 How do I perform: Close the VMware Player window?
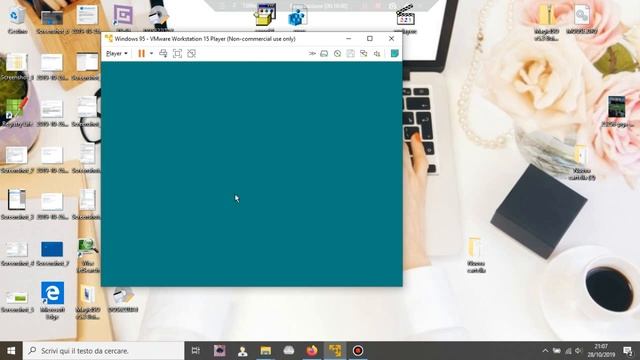(391, 38)
